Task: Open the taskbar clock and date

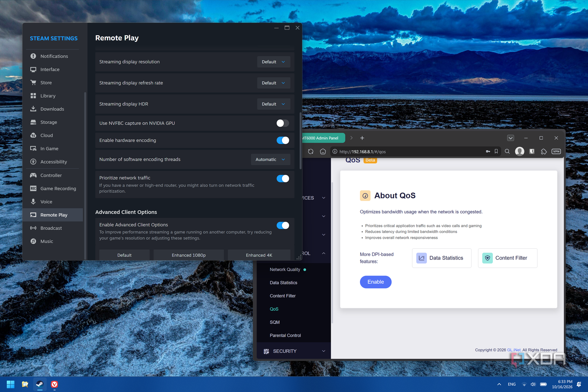Action: (562, 384)
